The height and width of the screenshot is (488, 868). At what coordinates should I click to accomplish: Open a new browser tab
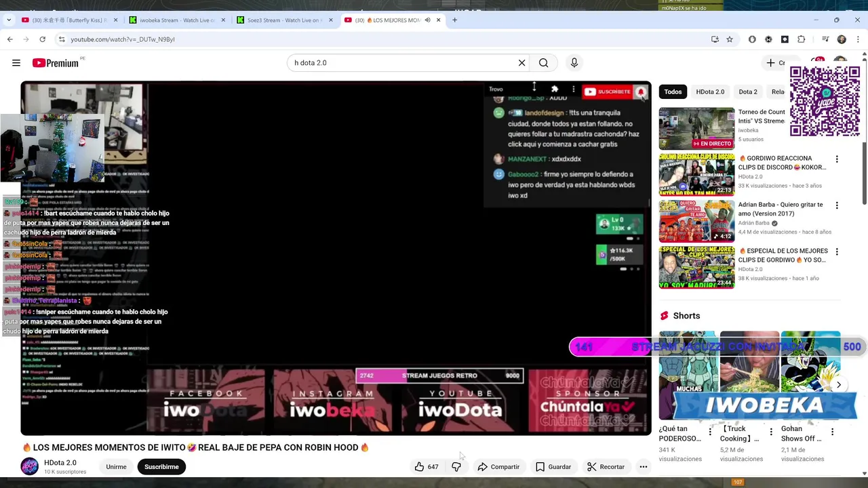pyautogui.click(x=454, y=20)
